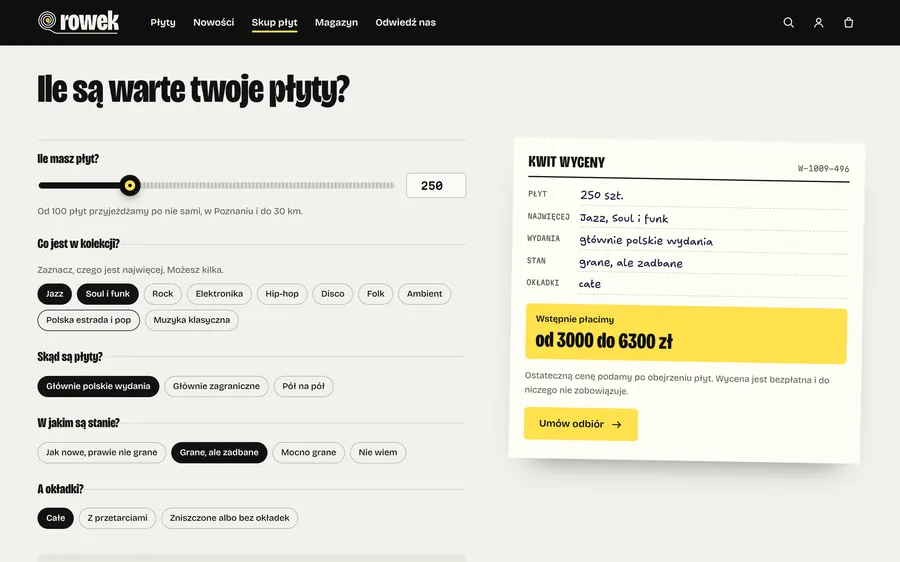Go to Nowości in navigation
The image size is (900, 562).
[214, 22]
